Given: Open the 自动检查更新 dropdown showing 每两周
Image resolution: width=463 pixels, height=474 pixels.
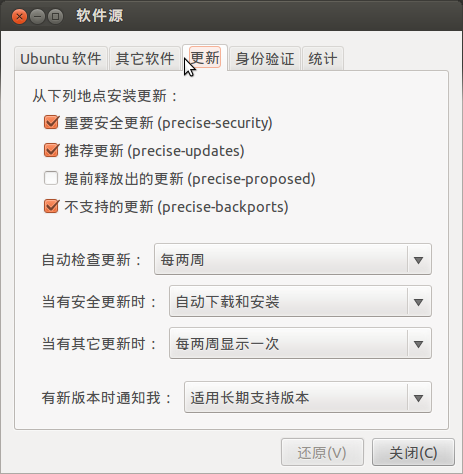Looking at the screenshot, I should 293,259.
